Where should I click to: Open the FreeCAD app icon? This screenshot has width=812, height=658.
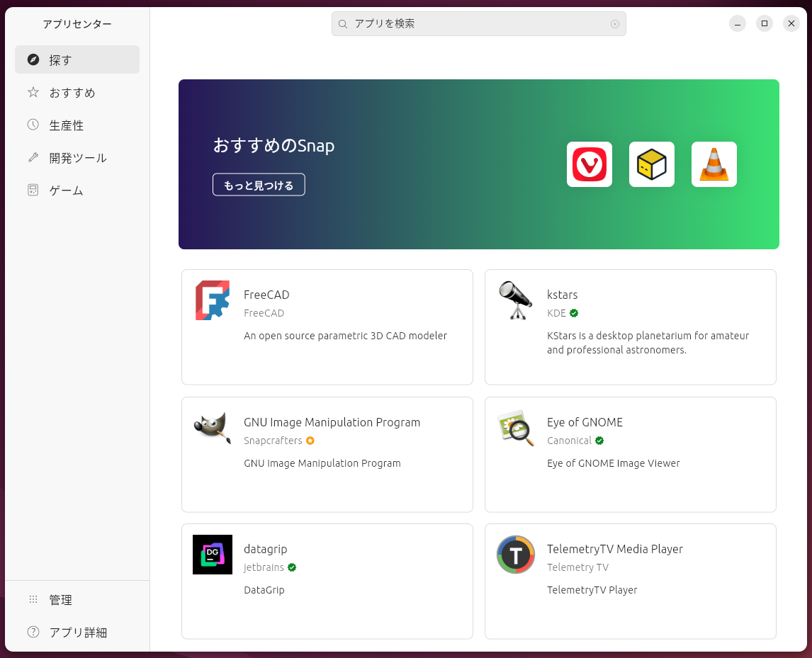pyautogui.click(x=213, y=300)
